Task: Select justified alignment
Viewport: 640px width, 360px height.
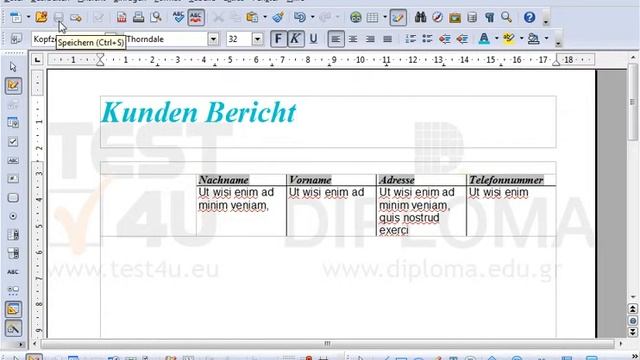Action: [x=387, y=39]
